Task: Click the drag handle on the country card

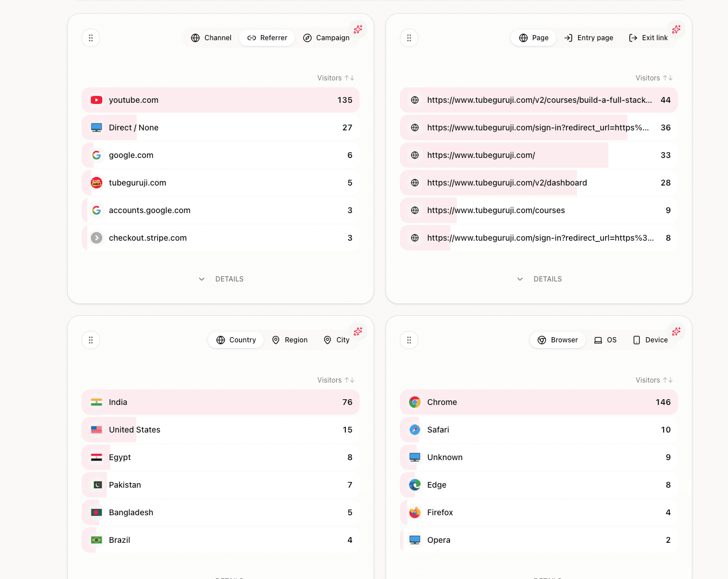Action: pos(91,340)
